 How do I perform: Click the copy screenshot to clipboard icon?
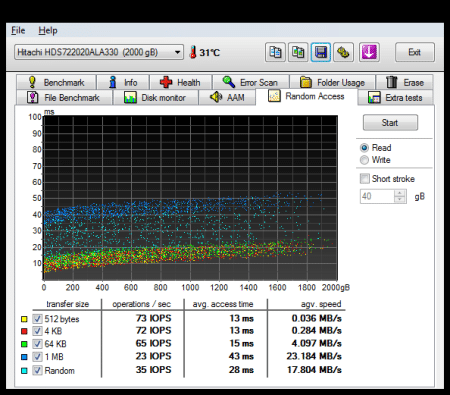(298, 52)
